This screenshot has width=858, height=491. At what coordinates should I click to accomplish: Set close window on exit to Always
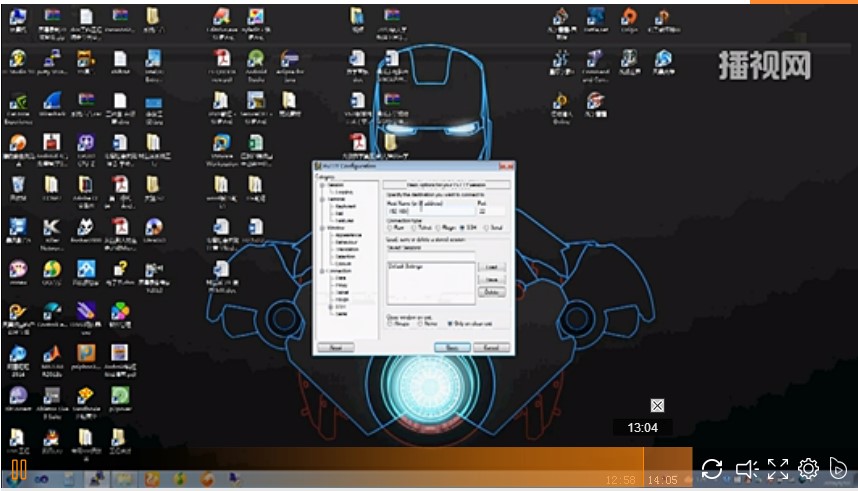[x=389, y=324]
